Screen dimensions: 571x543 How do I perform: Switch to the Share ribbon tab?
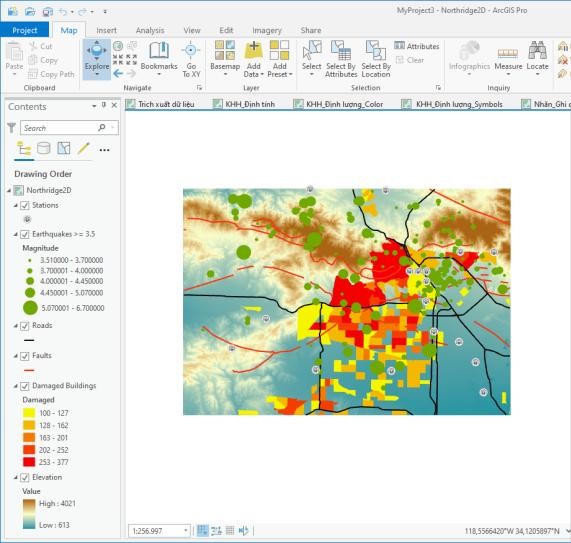311,30
